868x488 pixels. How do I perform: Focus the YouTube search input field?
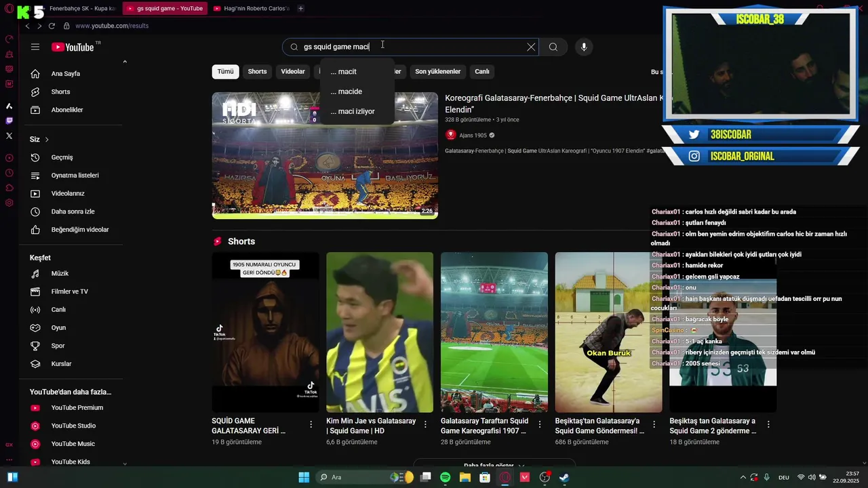point(412,47)
